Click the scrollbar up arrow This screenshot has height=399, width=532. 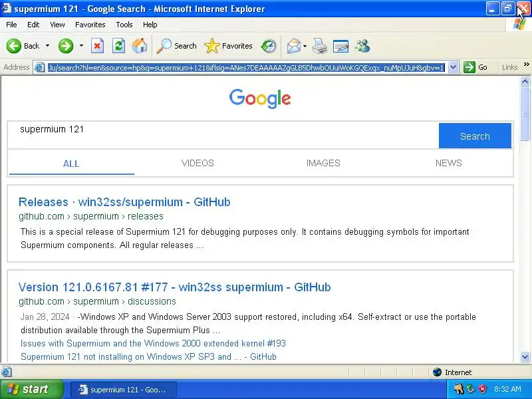coord(525,81)
